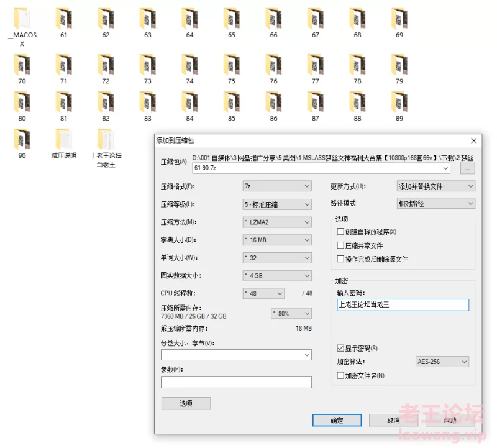Uncheck the 显示密码 checkbox
This screenshot has height=448, width=497.
(340, 349)
